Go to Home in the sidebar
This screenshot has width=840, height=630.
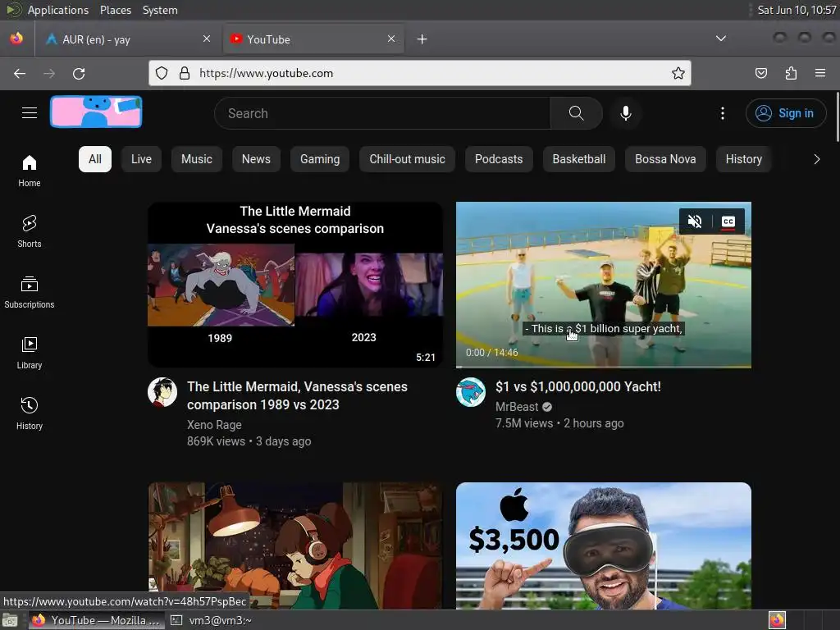click(30, 171)
